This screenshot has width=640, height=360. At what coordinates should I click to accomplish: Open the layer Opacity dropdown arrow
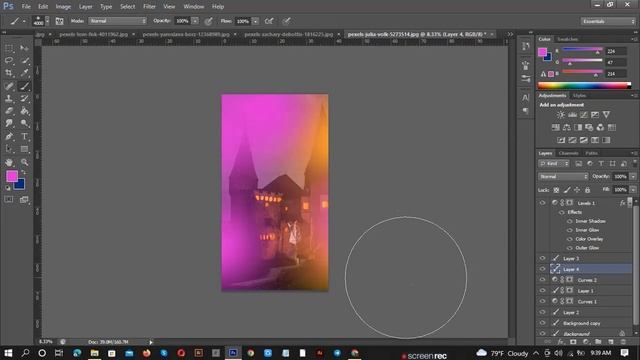point(633,177)
